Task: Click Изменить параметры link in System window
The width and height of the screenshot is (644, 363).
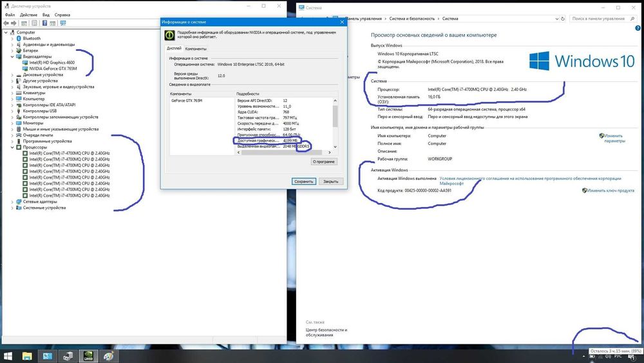Action: coord(614,138)
